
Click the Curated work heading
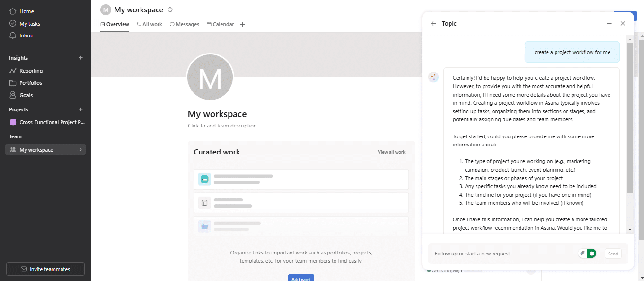(217, 152)
